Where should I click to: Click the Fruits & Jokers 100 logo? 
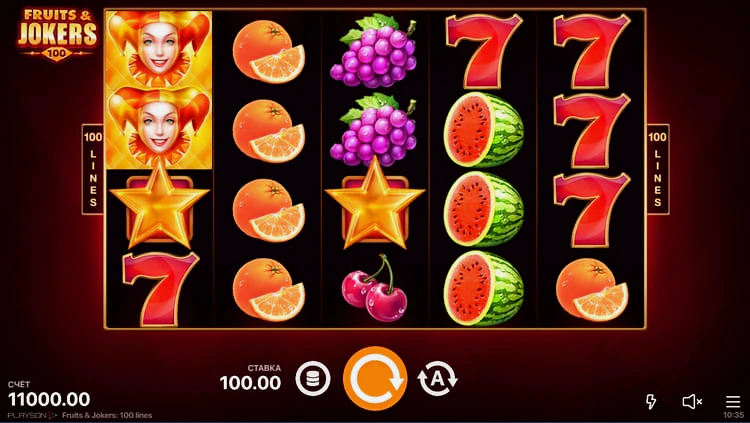point(57,35)
